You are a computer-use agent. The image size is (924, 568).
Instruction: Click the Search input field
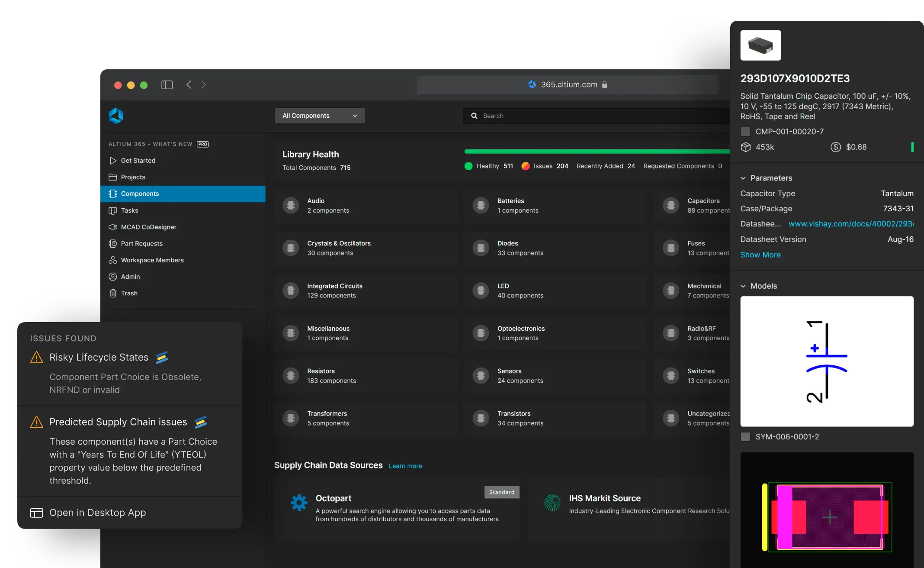(x=597, y=116)
